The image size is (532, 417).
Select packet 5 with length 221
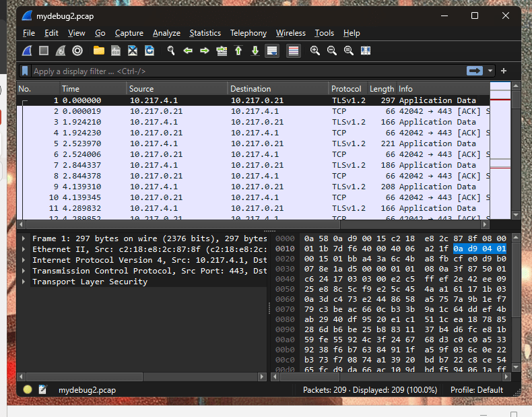253,143
